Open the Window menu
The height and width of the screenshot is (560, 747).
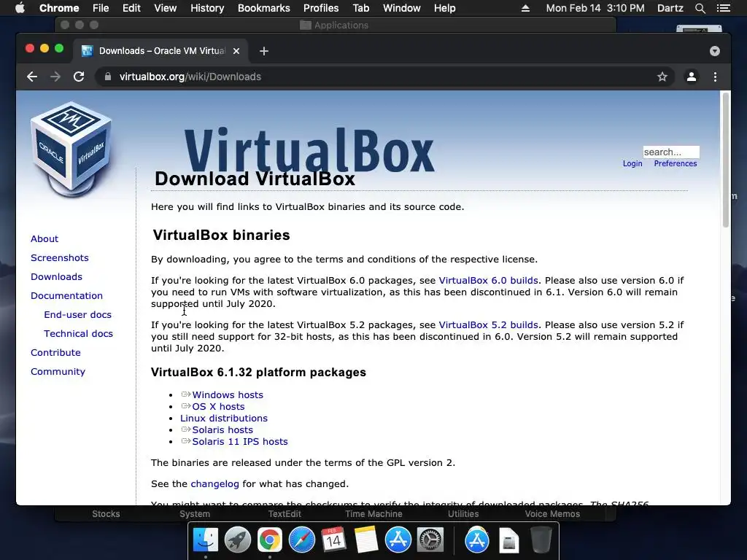coord(402,8)
